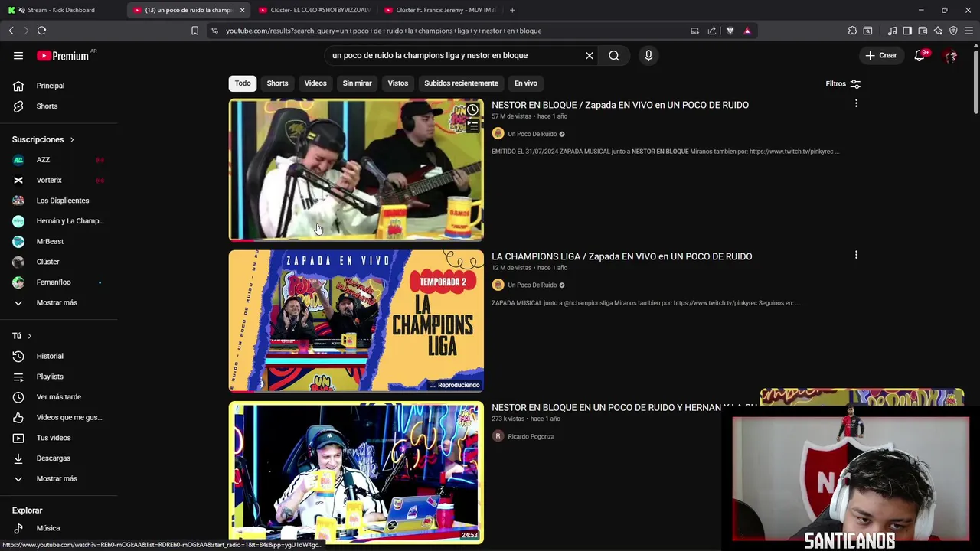Open the Brave Leo AI sparkle icon

(938, 31)
